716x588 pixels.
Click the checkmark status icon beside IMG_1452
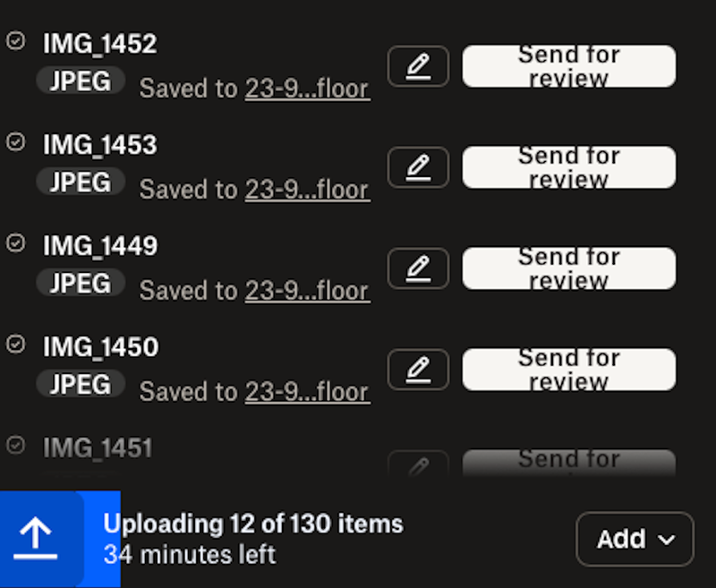(x=15, y=40)
